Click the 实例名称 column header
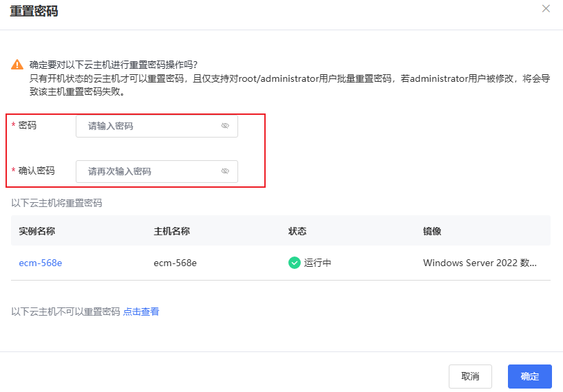This screenshot has width=563, height=392. [36, 231]
